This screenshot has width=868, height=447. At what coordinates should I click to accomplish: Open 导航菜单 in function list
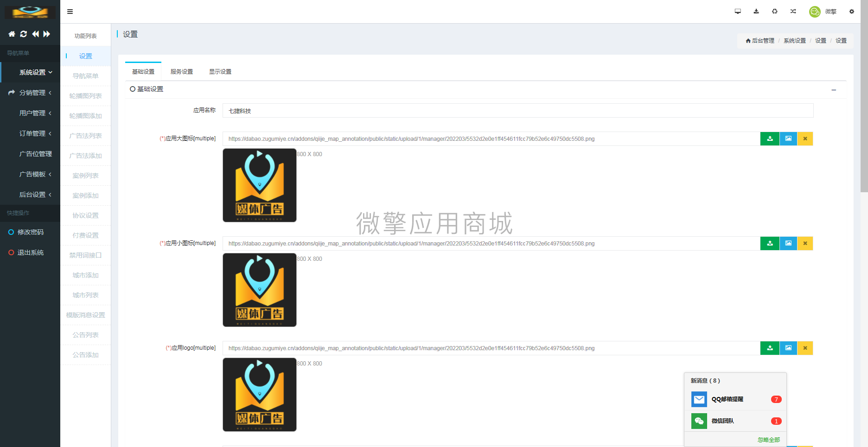pyautogui.click(x=86, y=76)
